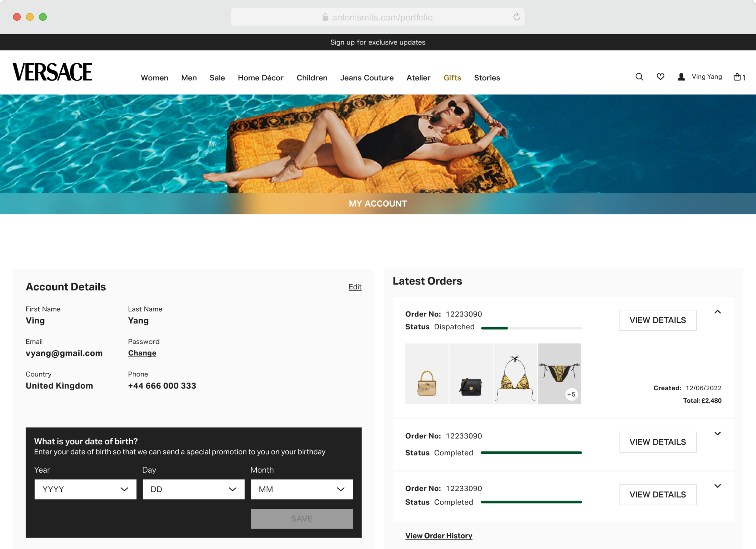Open the Day DD dropdown
This screenshot has width=756, height=549.
pos(193,489)
